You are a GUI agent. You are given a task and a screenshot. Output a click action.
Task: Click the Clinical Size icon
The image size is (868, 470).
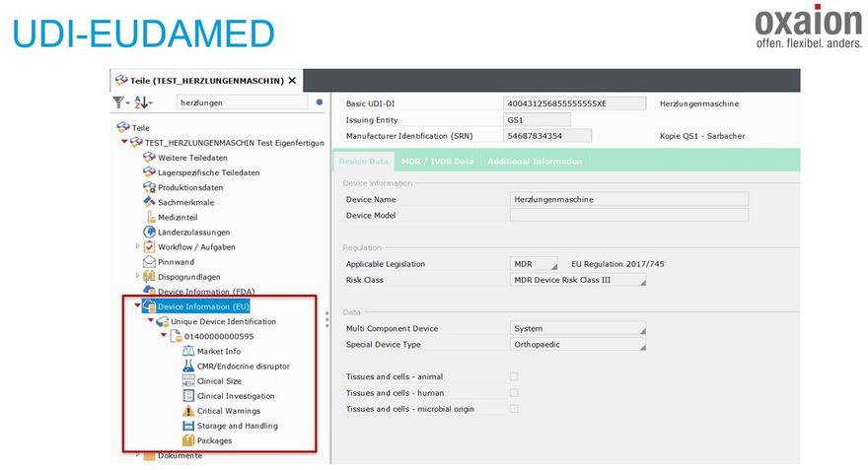pos(188,381)
